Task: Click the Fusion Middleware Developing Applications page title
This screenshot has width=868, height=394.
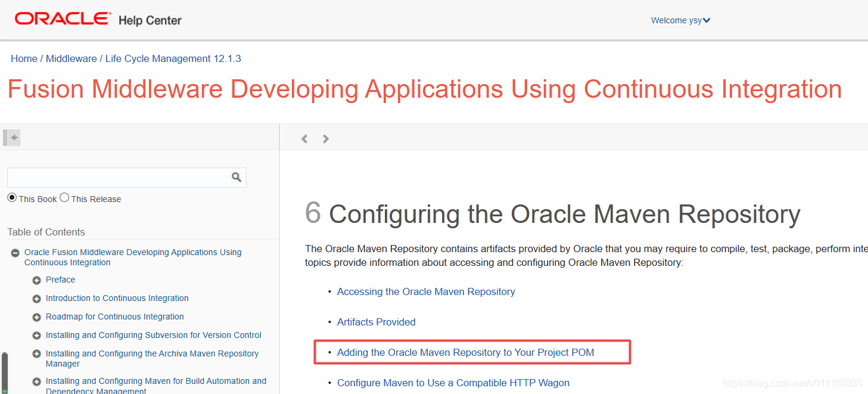Action: [424, 89]
